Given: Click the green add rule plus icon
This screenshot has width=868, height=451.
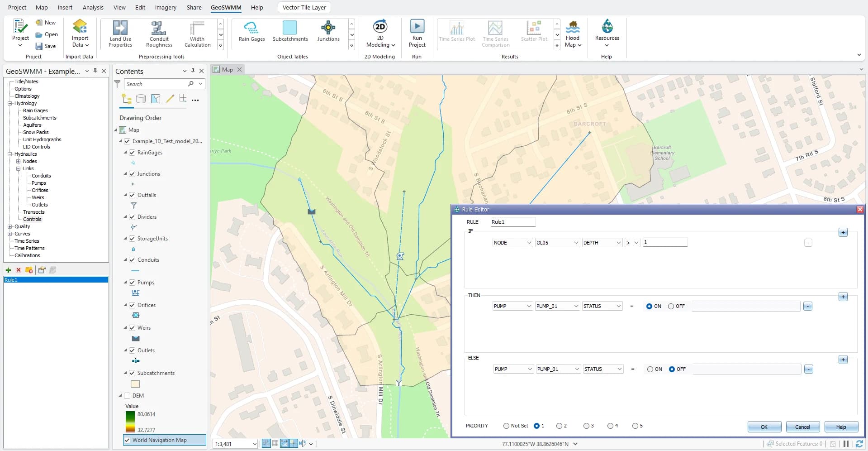Looking at the screenshot, I should point(8,270).
